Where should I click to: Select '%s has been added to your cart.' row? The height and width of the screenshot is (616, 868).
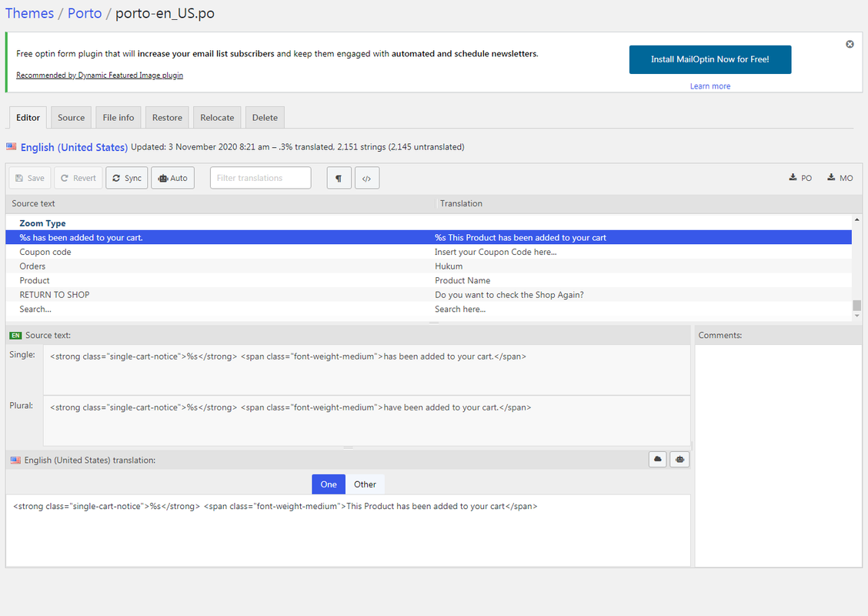point(429,238)
